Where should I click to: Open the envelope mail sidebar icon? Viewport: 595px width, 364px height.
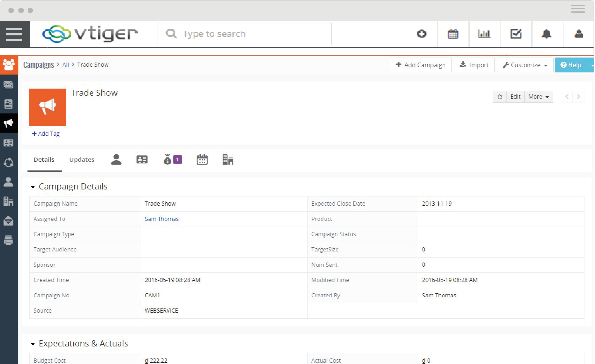click(9, 84)
